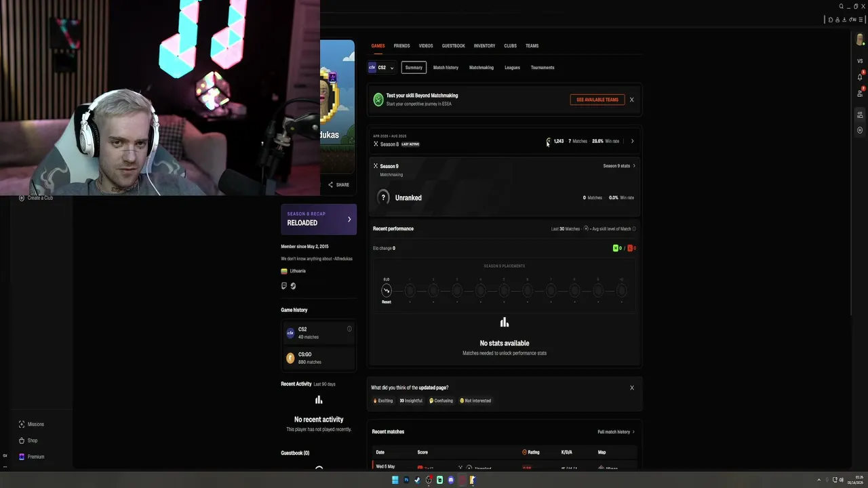Click the Guestbook (0) heading
Viewport: 868px width, 488px height.
(x=295, y=453)
